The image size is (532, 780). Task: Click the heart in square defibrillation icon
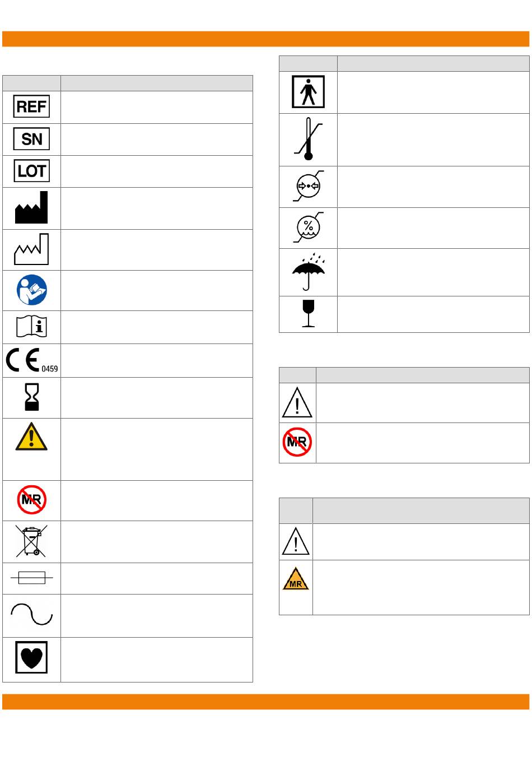click(31, 657)
